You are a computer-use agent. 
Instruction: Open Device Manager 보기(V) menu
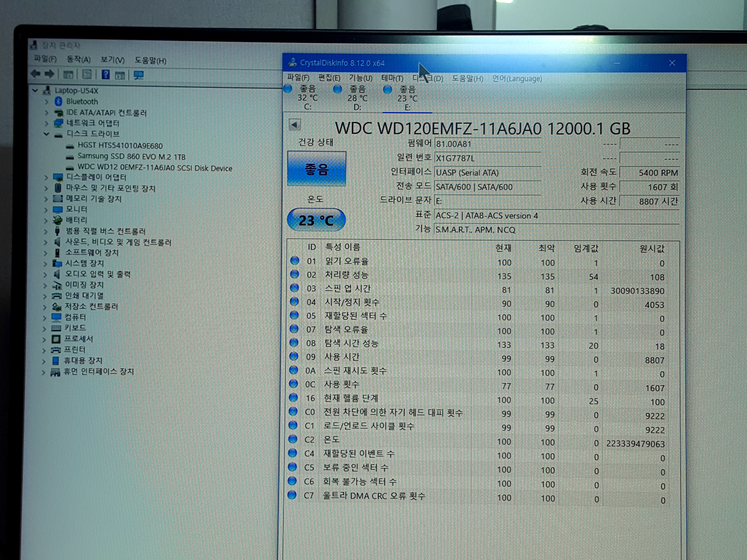pos(112,60)
